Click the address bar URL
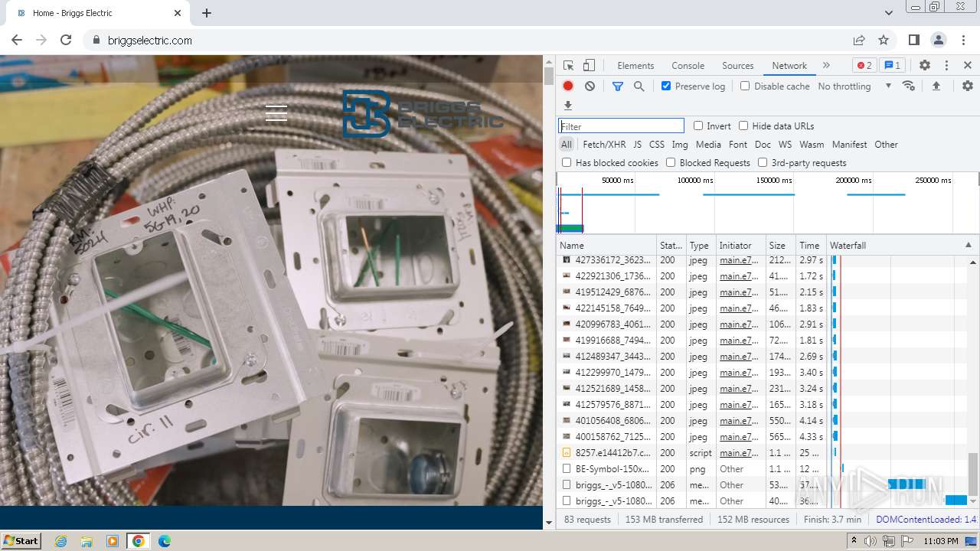 click(150, 41)
